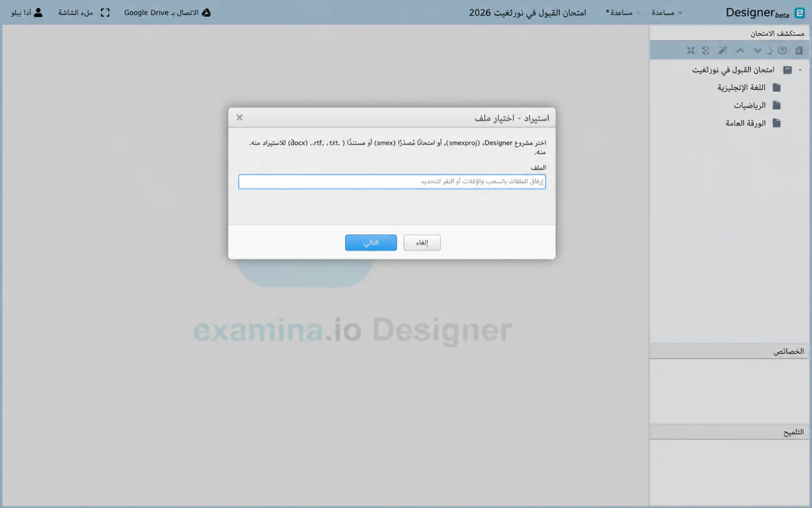Click the file attachment input field
The width and height of the screenshot is (812, 508).
tap(392, 181)
